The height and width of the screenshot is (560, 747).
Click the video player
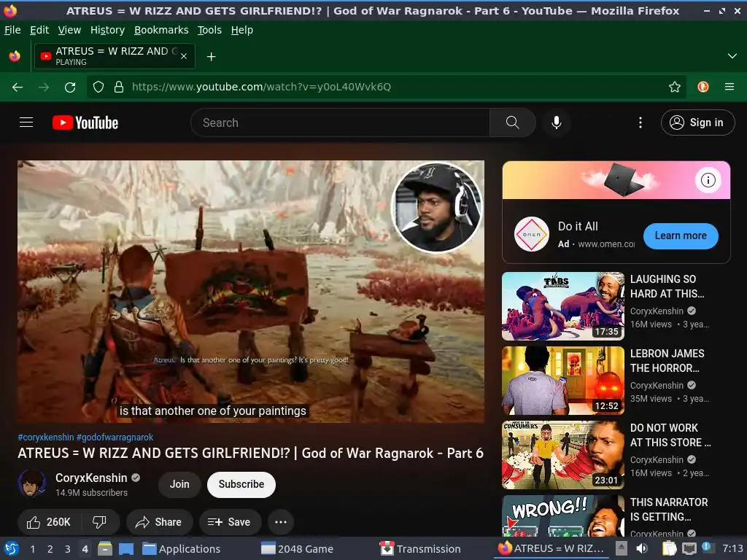pyautogui.click(x=251, y=292)
